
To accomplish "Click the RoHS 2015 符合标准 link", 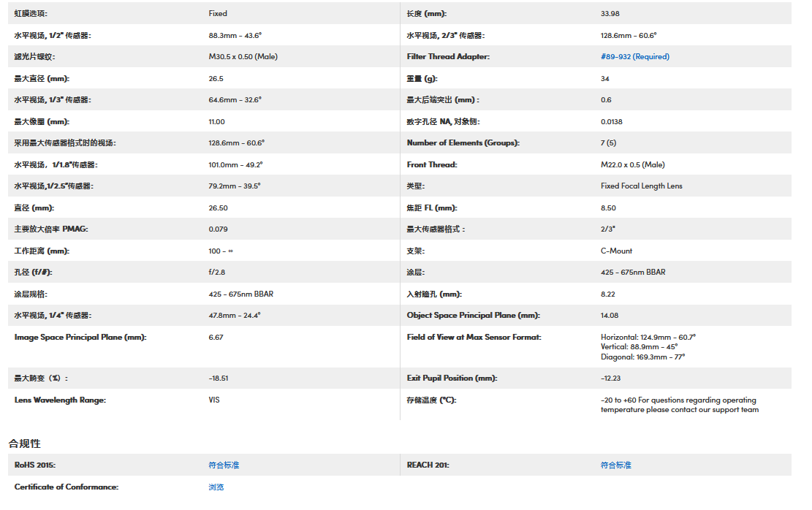I will [x=224, y=465].
